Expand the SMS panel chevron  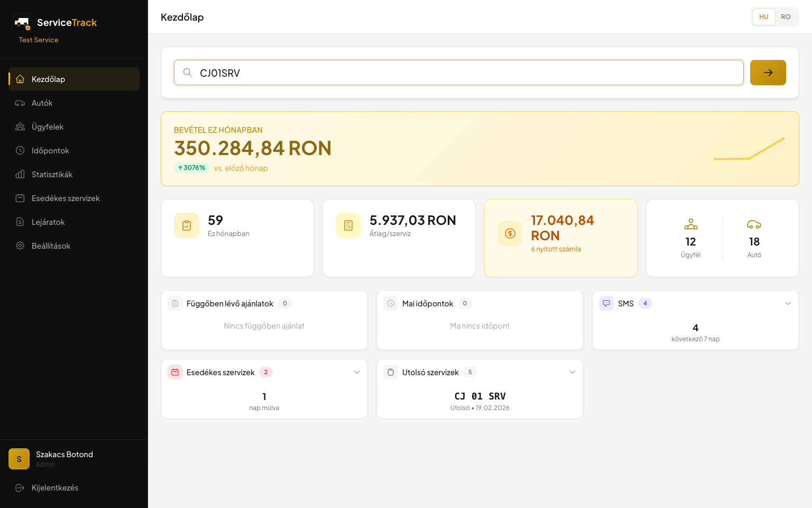(788, 303)
